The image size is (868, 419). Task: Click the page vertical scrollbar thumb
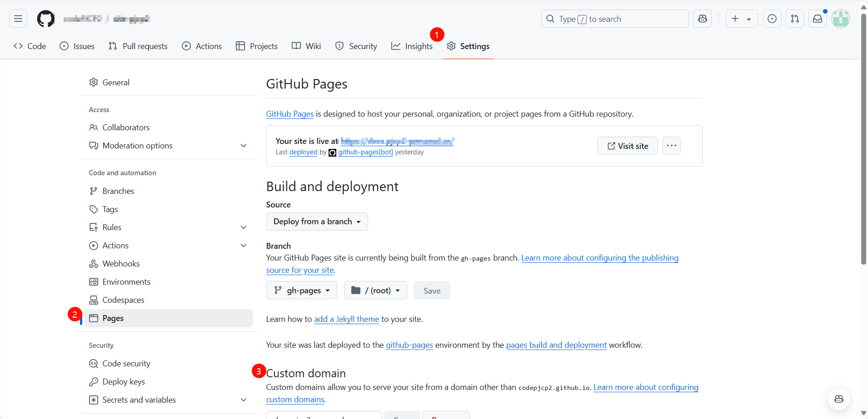click(x=863, y=138)
